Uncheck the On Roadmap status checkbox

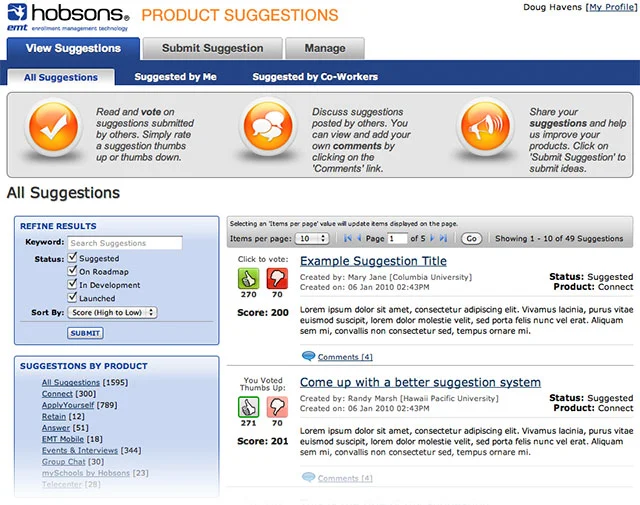[72, 270]
